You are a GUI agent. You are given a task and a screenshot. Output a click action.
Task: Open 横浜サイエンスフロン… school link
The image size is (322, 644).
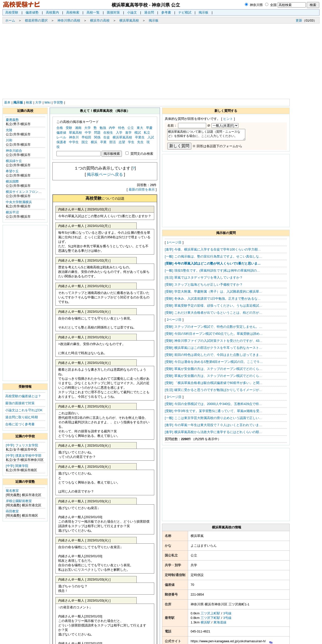tap(24, 192)
